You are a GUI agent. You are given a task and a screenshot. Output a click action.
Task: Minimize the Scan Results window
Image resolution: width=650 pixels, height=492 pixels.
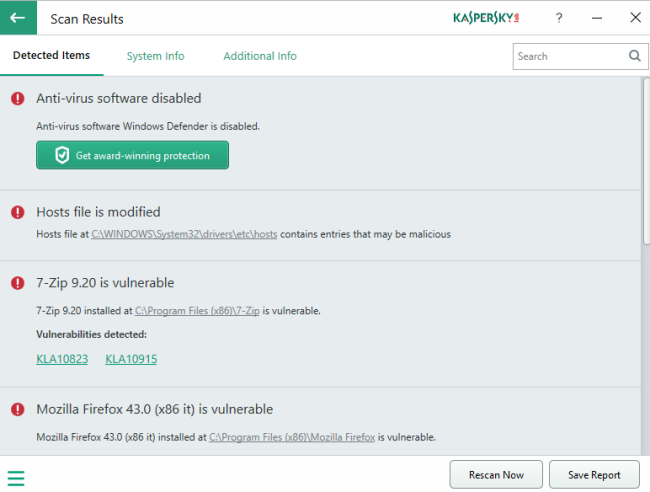597,18
